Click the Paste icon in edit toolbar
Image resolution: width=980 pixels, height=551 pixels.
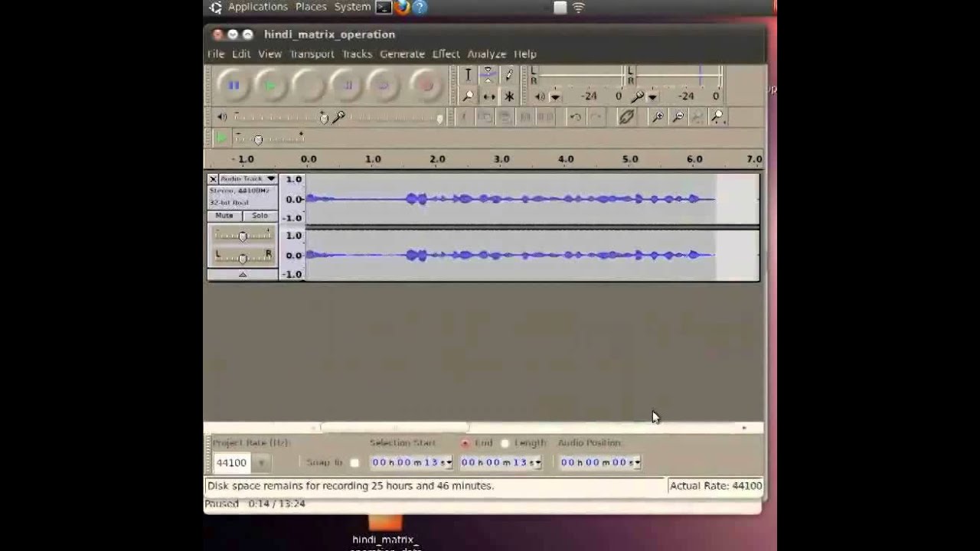(x=505, y=117)
